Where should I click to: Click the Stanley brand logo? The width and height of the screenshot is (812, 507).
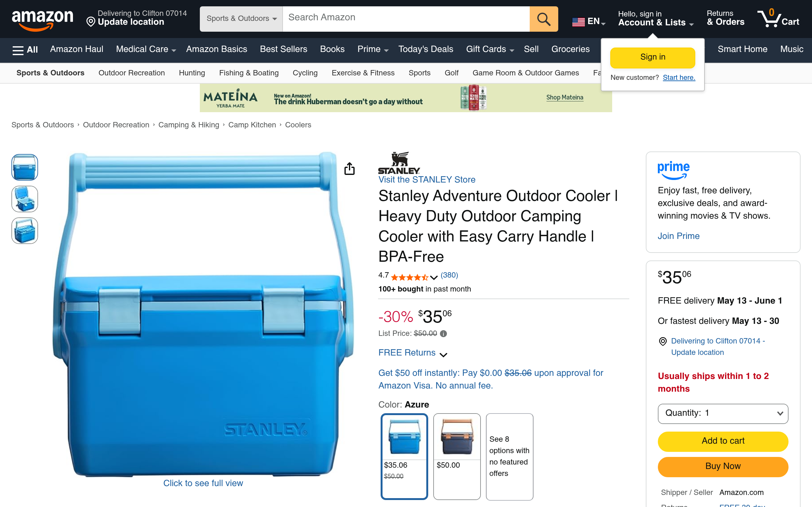tap(399, 163)
